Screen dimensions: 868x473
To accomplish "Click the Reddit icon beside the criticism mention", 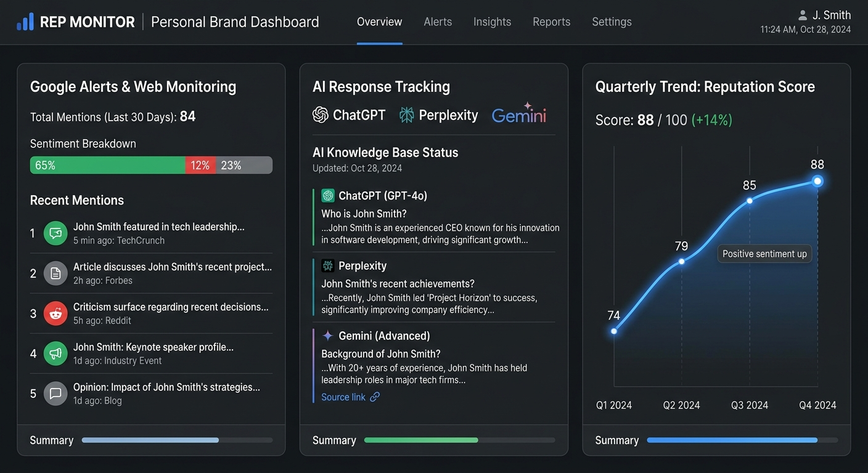I will (x=55, y=313).
